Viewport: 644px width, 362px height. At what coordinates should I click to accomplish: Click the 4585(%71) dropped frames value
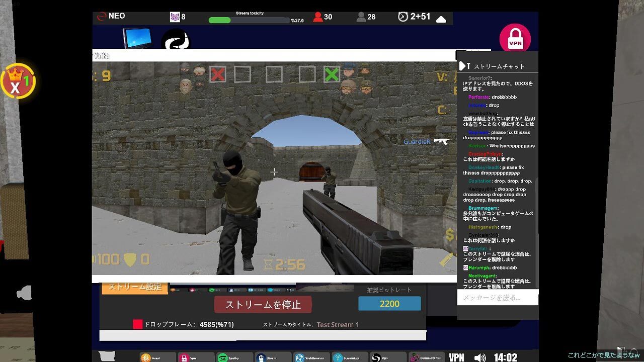(x=216, y=324)
